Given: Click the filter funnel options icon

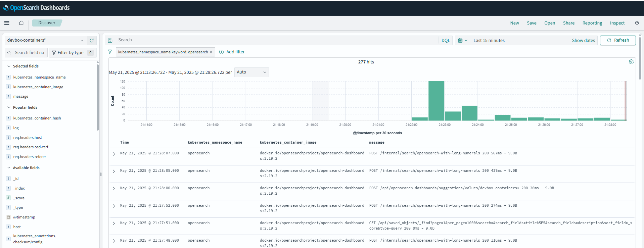Looking at the screenshot, I should (x=110, y=52).
